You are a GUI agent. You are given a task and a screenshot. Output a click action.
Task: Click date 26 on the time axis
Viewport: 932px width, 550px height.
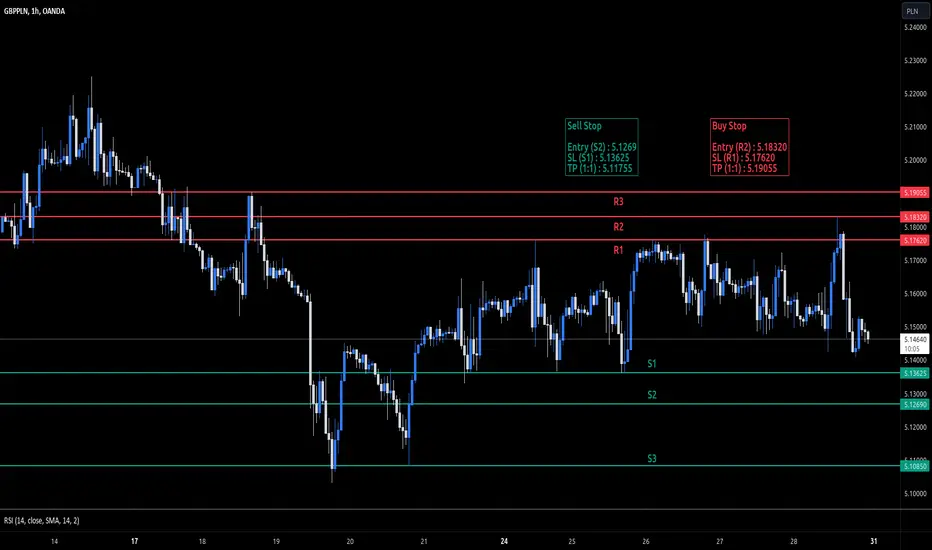pos(646,541)
